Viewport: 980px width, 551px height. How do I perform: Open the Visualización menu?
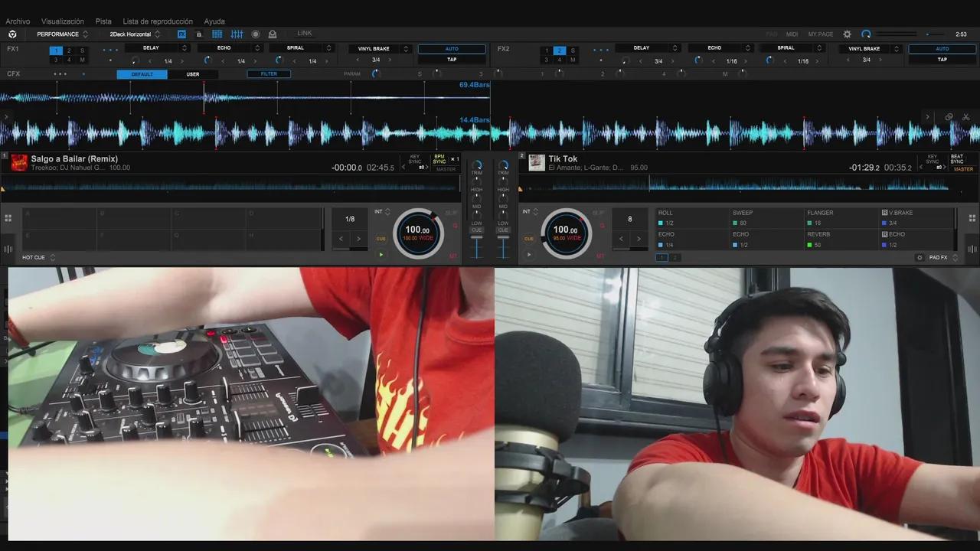(63, 21)
